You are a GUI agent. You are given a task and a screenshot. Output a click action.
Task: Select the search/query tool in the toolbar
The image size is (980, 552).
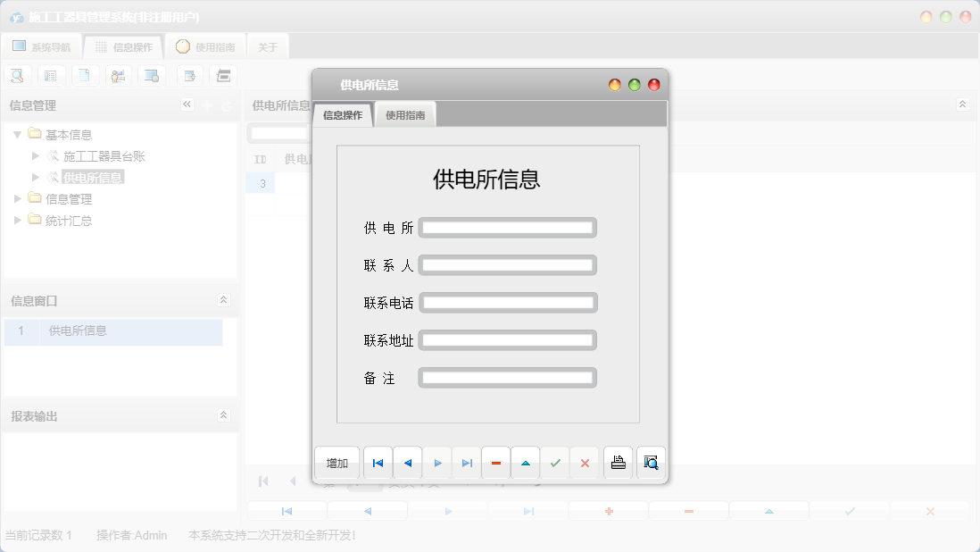(17, 75)
